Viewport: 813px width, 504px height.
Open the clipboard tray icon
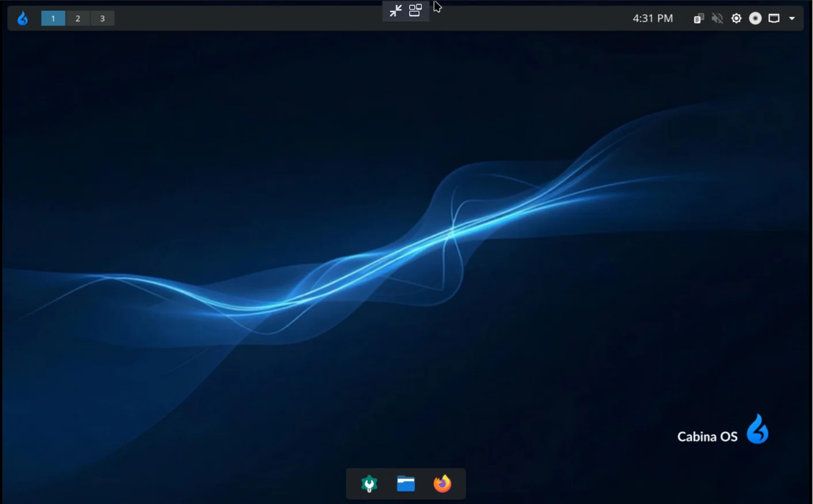[x=699, y=18]
